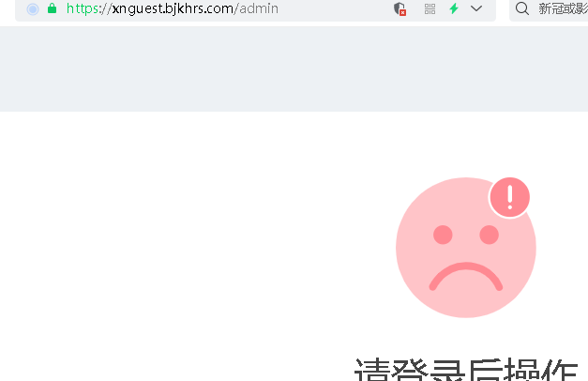588x381 pixels.
Task: Click the pink sad face illustration
Action: coord(466,248)
